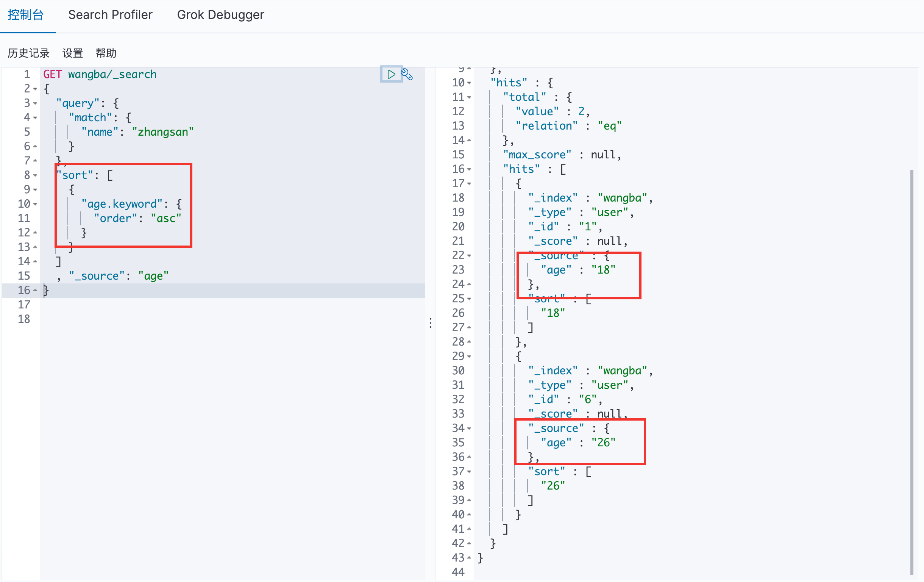This screenshot has width=924, height=582.
Task: Open the 设置 settings link
Action: 73,53
